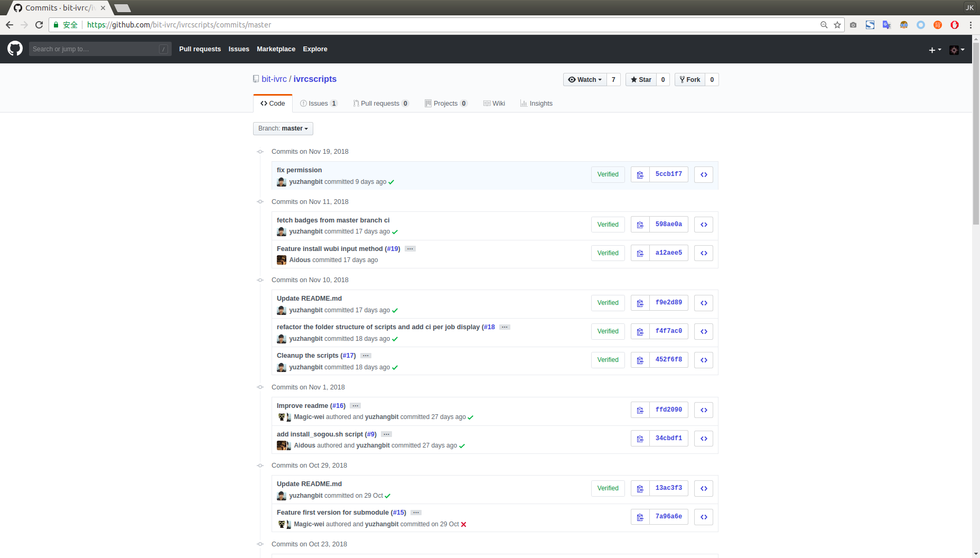980x558 pixels.
Task: Open the Branch: master dropdown
Action: point(283,128)
